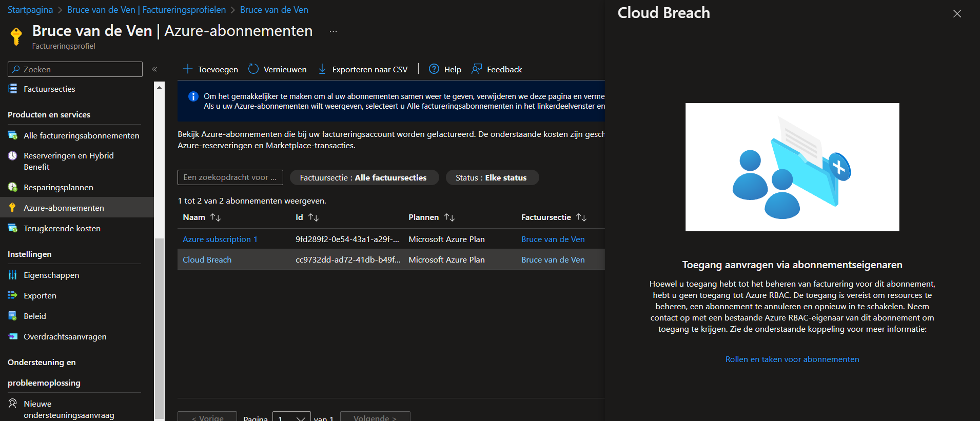Click the last Bruce van de Ven breadcrumb
The height and width of the screenshot is (421, 980).
(x=274, y=10)
